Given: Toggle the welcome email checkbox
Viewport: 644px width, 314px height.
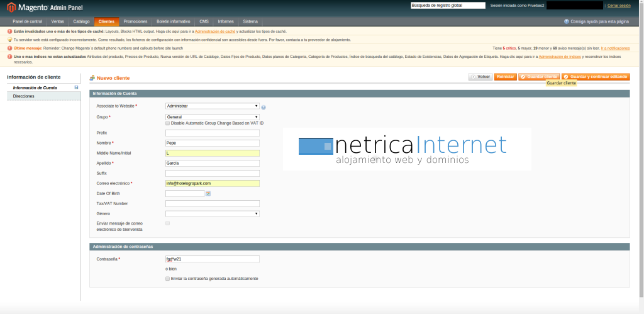Looking at the screenshot, I should 167,223.
